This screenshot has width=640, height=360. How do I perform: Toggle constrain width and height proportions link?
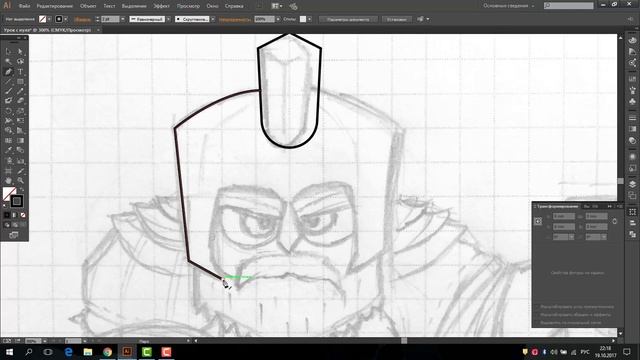click(615, 221)
